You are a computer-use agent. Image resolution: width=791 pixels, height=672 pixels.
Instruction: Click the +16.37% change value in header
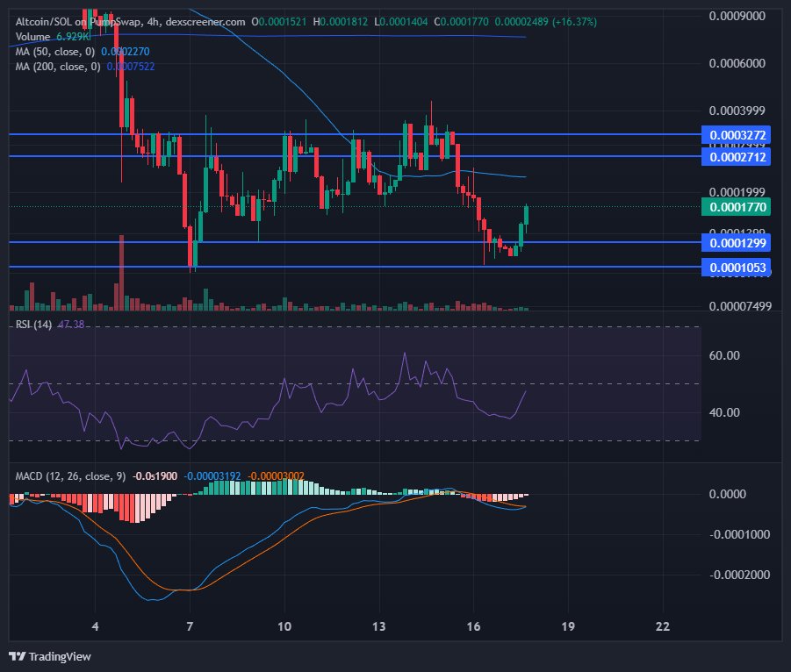[574, 22]
